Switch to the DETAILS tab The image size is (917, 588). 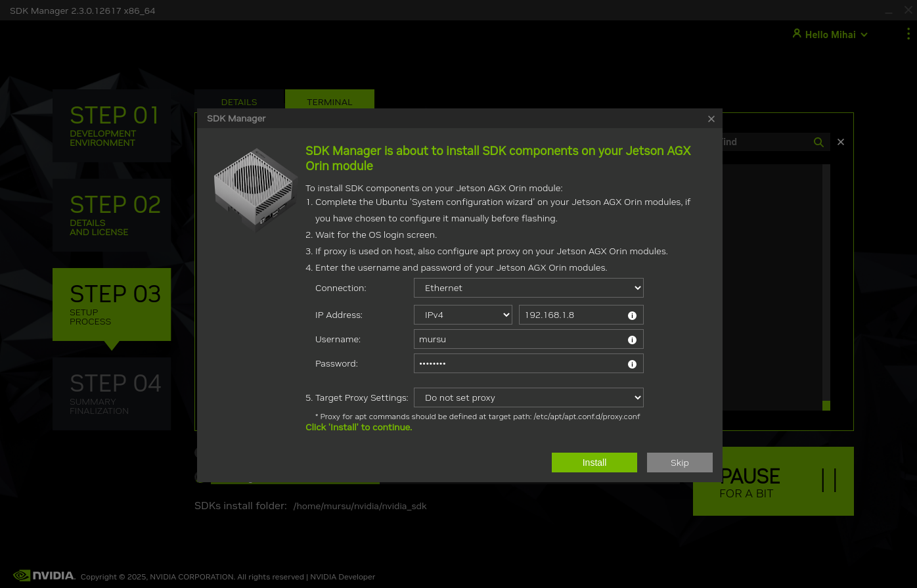239,102
